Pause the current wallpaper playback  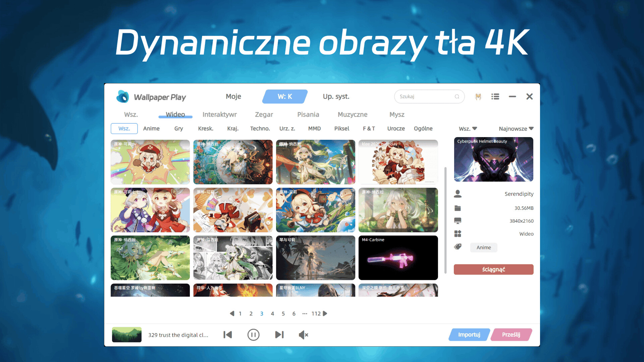click(253, 335)
